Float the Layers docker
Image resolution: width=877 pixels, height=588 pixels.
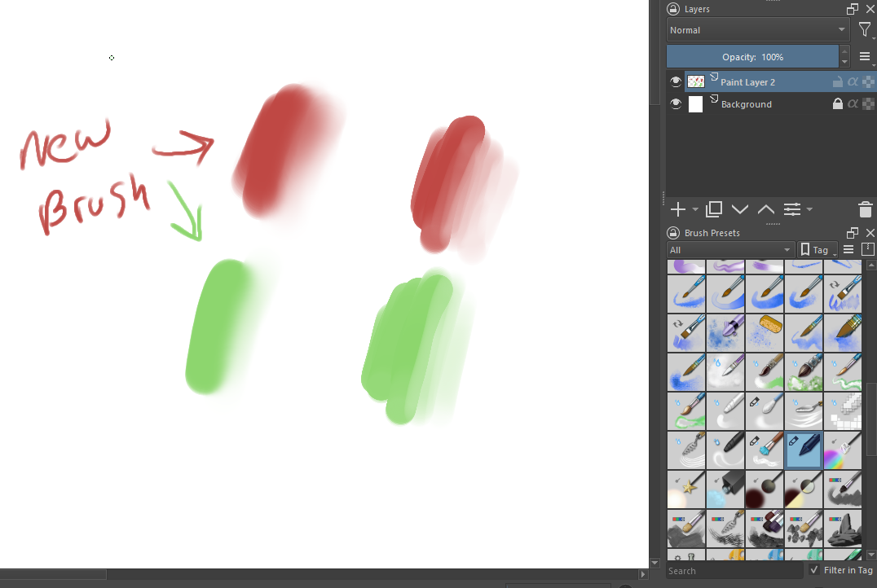[853, 9]
